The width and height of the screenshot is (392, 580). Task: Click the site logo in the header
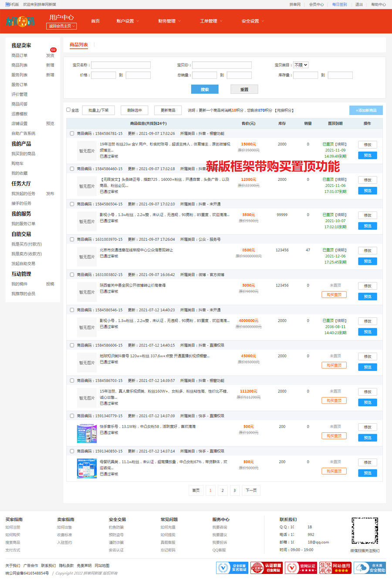coord(20,21)
